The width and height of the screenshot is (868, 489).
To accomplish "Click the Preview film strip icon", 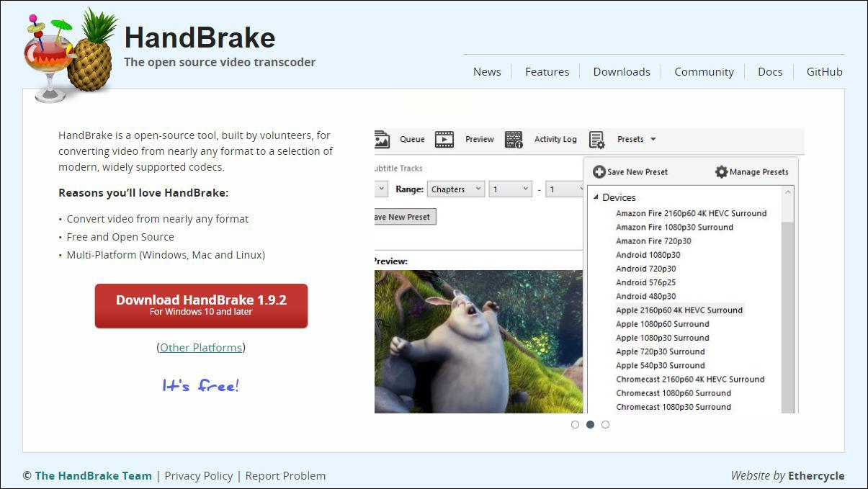I will coord(444,140).
